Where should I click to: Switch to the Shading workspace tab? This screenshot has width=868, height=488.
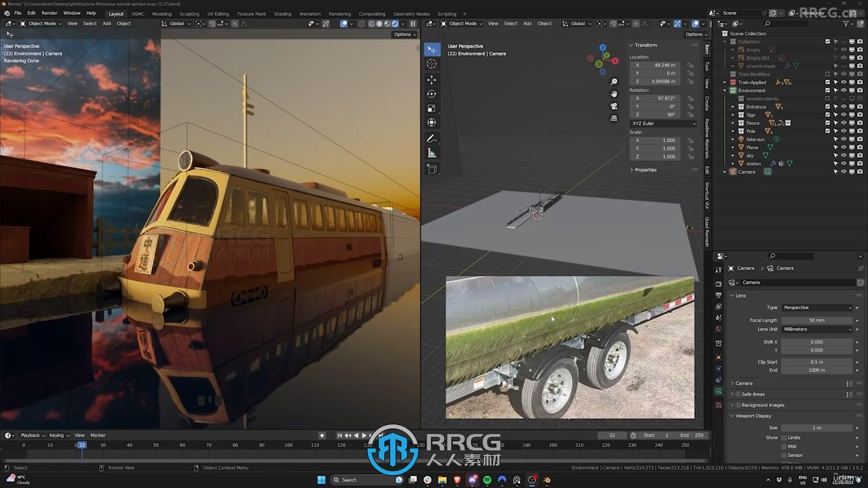(x=282, y=14)
